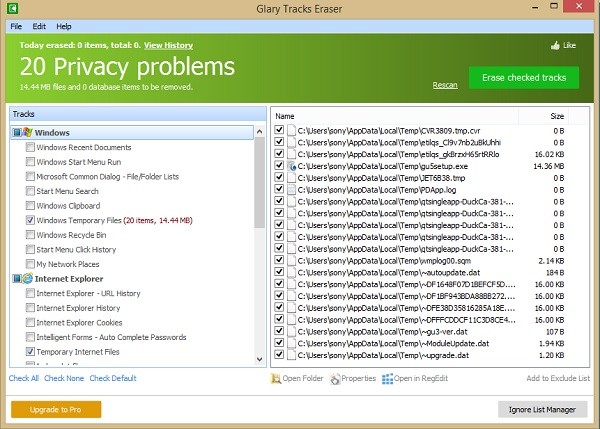Enable Windows Recent Documents checkbox
600x429 pixels.
30,147
